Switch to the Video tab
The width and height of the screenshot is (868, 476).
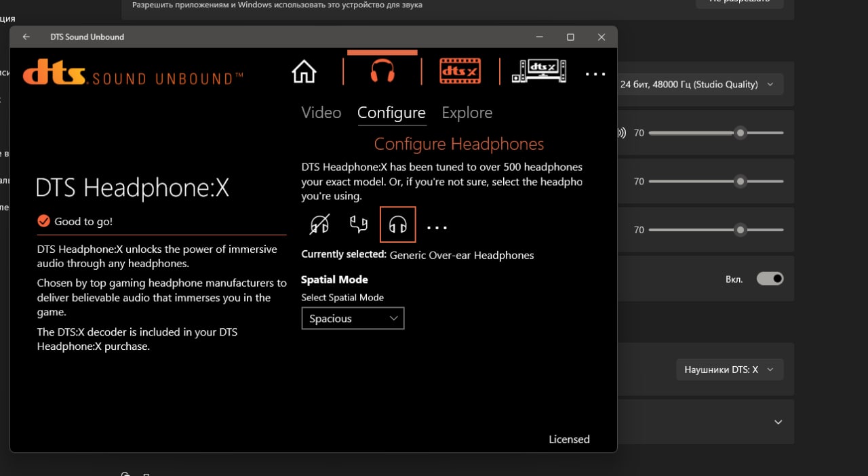pos(321,113)
